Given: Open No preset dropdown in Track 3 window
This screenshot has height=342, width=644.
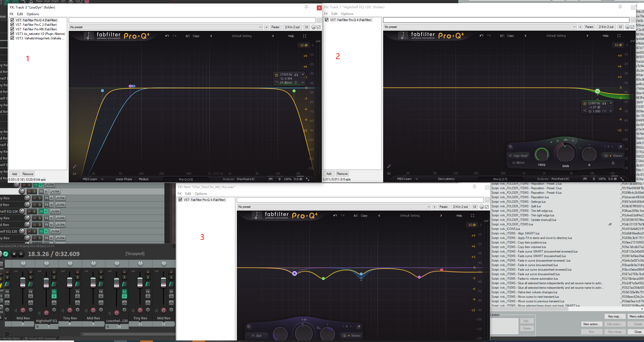Looking at the screenshot, I should coord(166,27).
